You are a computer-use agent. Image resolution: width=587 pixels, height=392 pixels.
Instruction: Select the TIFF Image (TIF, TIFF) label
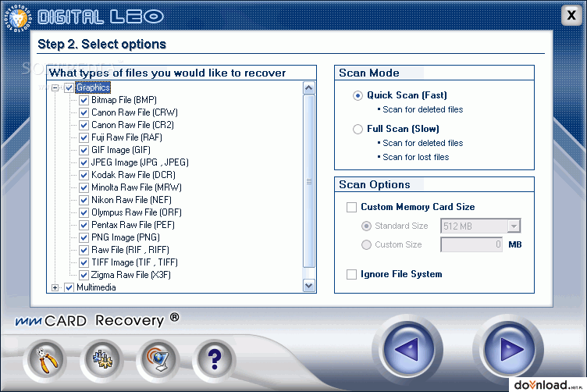pyautogui.click(x=134, y=262)
